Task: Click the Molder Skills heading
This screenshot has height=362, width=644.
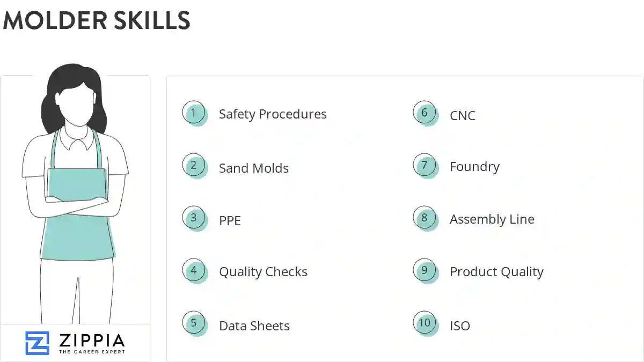Action: [97, 20]
